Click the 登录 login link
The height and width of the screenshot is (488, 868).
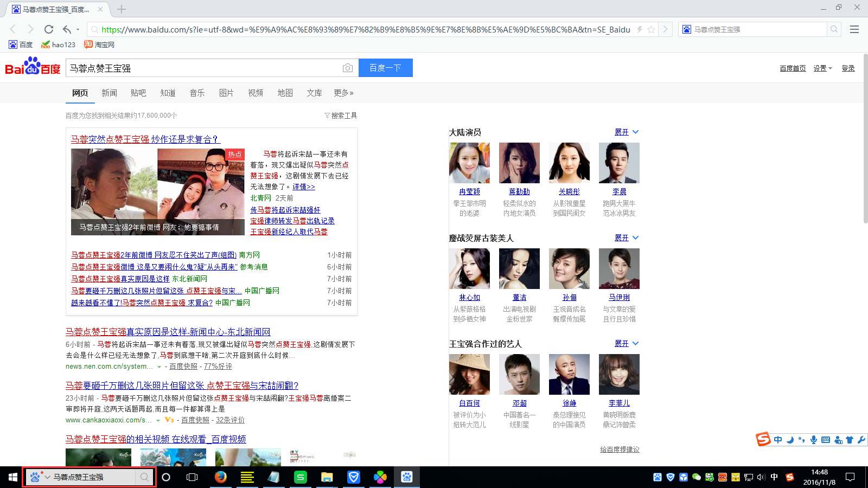pos(848,68)
